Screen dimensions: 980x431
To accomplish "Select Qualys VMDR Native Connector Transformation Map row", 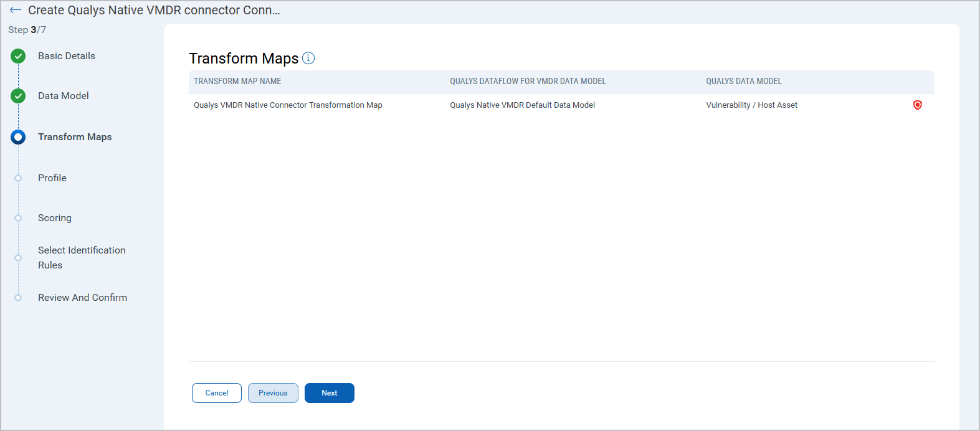I will [x=288, y=105].
